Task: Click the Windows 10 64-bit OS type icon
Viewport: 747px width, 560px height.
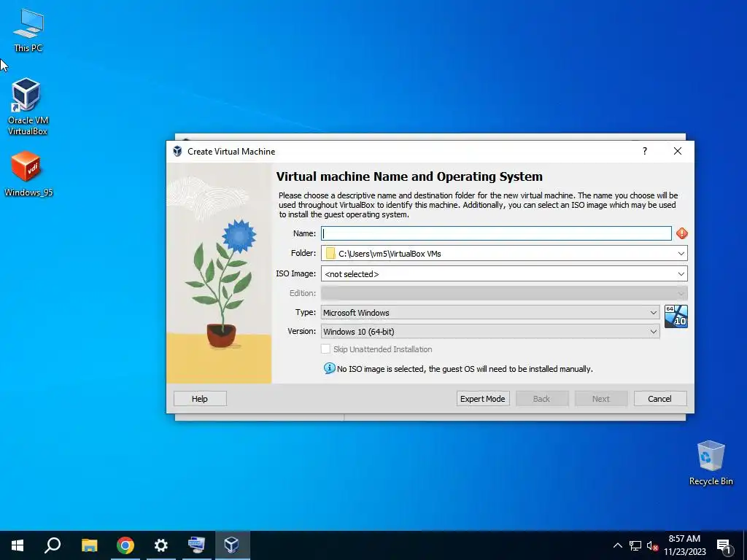Action: [x=676, y=316]
